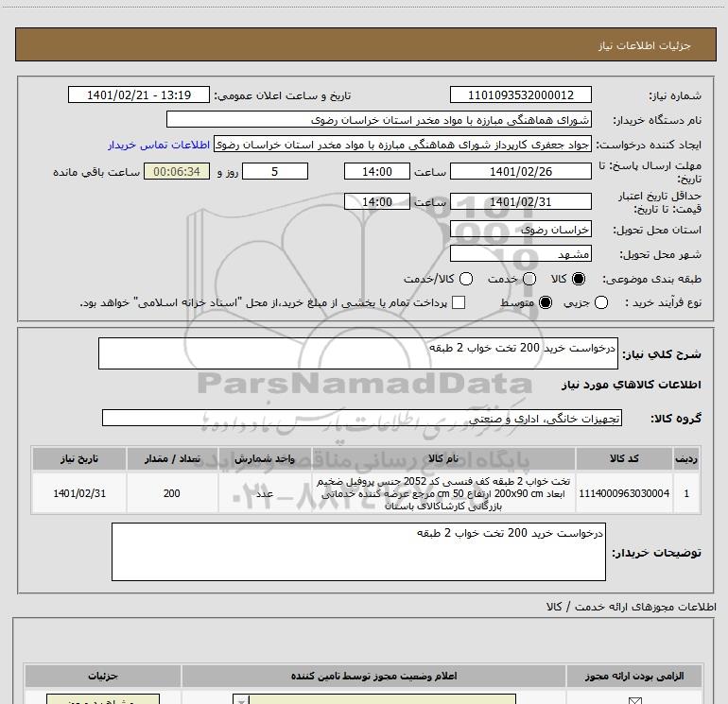The image size is (728, 704).
Task: Click the buyer organization name field
Action: click(379, 119)
